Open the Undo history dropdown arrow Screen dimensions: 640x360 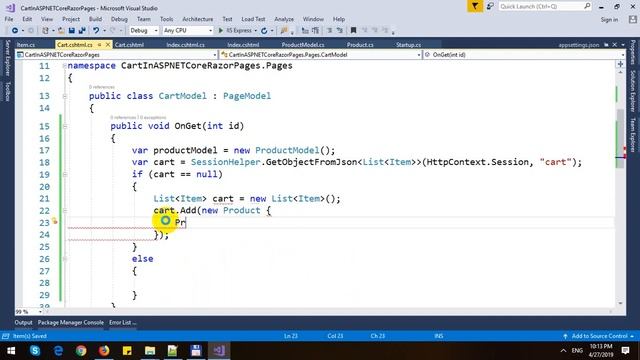(104, 31)
